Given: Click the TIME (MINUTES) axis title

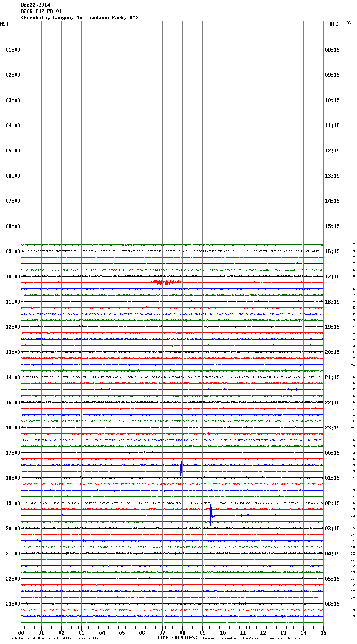Looking at the screenshot, I should [x=177, y=638].
